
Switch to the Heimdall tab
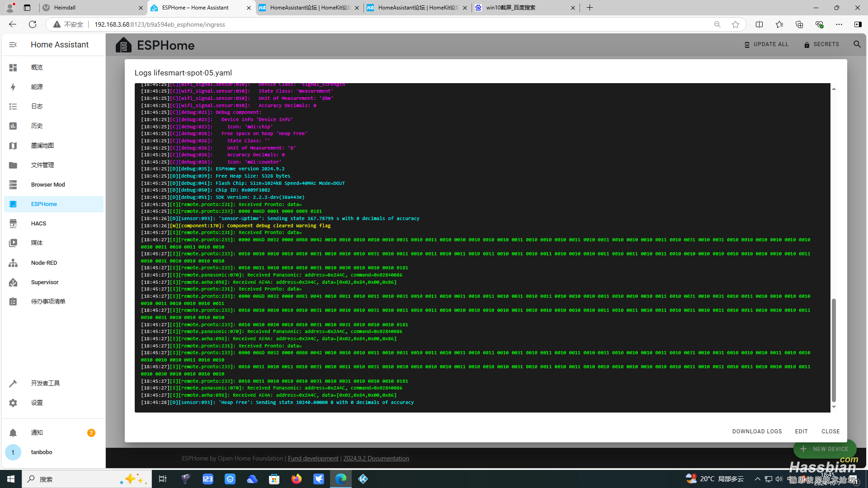tap(92, 8)
